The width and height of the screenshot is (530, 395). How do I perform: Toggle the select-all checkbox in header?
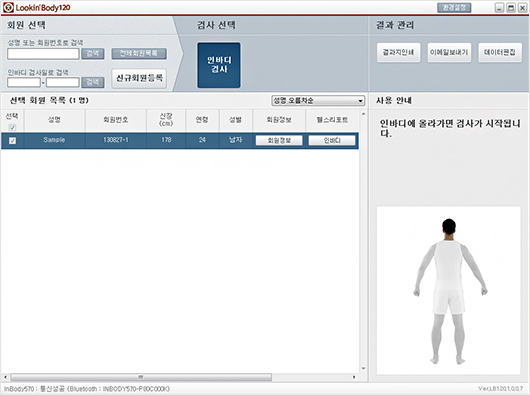[12, 127]
